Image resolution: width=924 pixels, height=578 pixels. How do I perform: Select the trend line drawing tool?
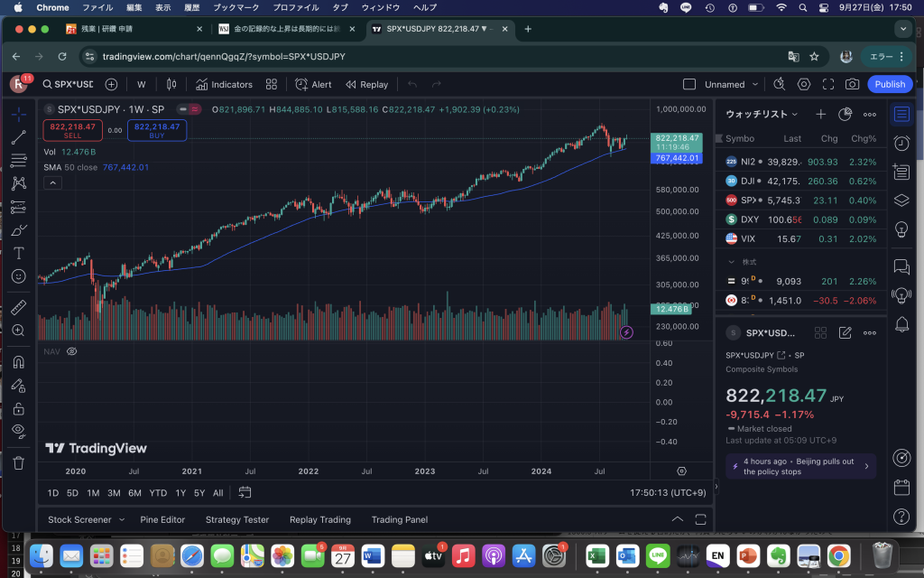(x=18, y=137)
